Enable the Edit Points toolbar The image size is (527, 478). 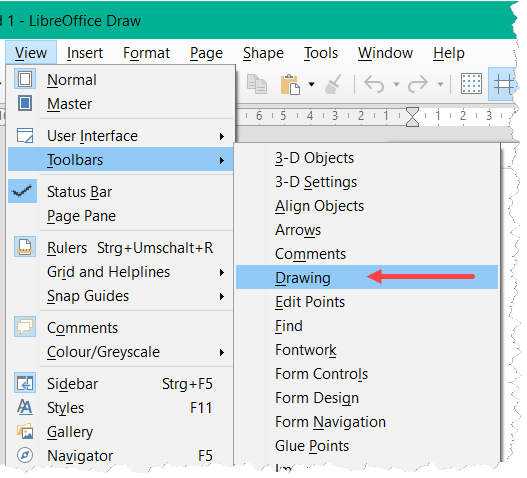[367, 302]
